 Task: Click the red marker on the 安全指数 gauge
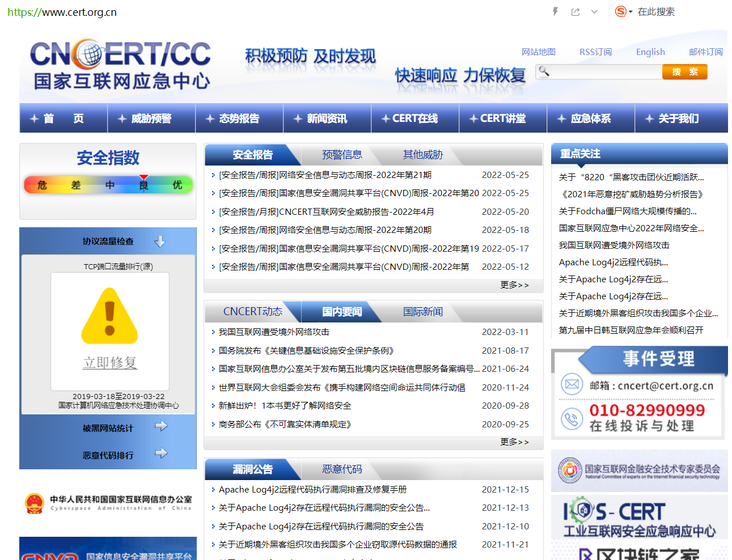[144, 177]
